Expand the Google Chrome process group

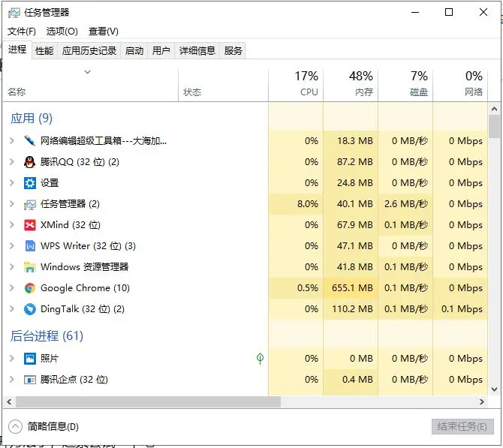click(11, 288)
